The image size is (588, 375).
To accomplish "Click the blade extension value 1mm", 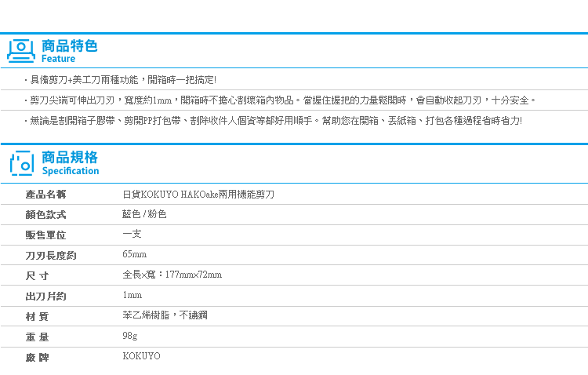I will [132, 295].
